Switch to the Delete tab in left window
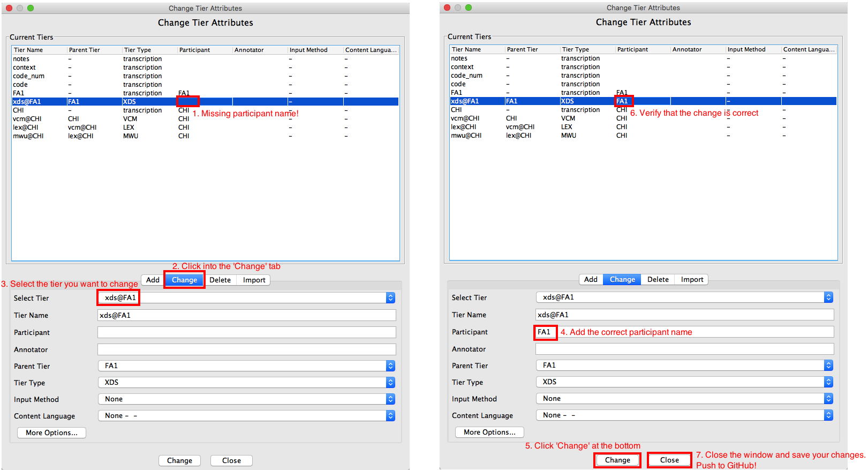Screen dimensions: 868x470 pyautogui.click(x=220, y=280)
